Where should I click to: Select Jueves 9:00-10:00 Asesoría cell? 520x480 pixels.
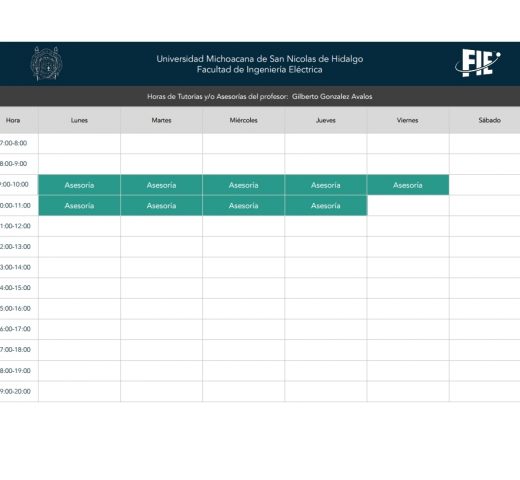(x=326, y=185)
